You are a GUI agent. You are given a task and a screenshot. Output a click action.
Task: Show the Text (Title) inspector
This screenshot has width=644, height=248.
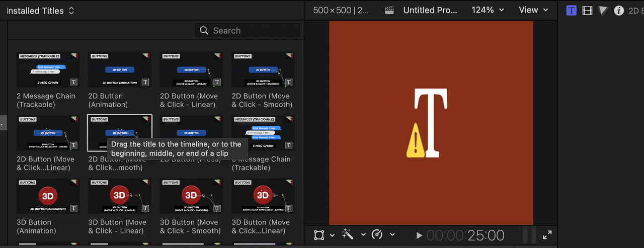[571, 11]
